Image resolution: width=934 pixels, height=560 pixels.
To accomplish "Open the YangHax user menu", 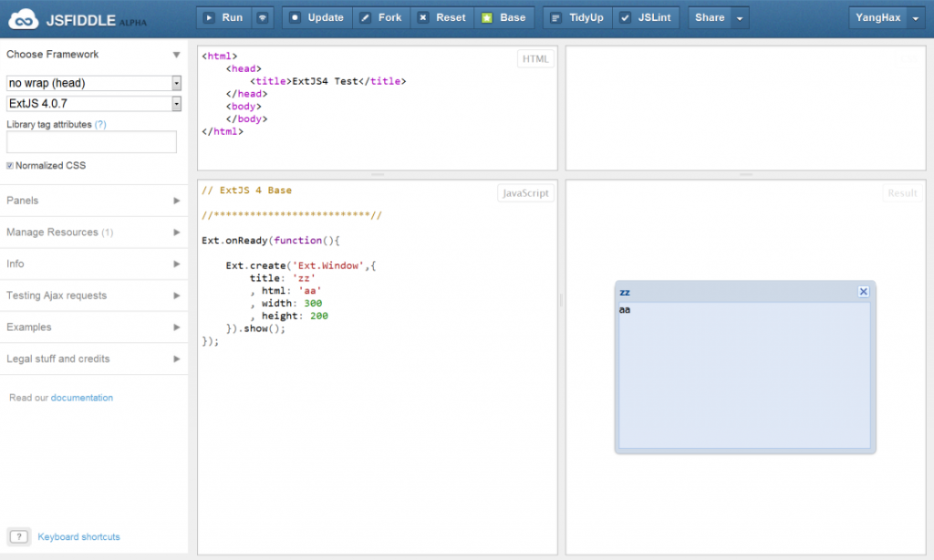I will click(878, 18).
